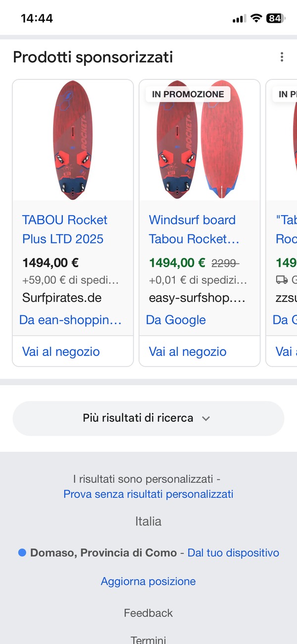Expand "Più risultati di ricerca"

[148, 418]
